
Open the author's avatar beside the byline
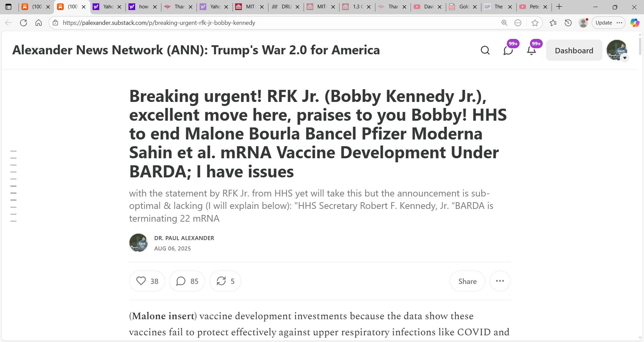tap(139, 243)
